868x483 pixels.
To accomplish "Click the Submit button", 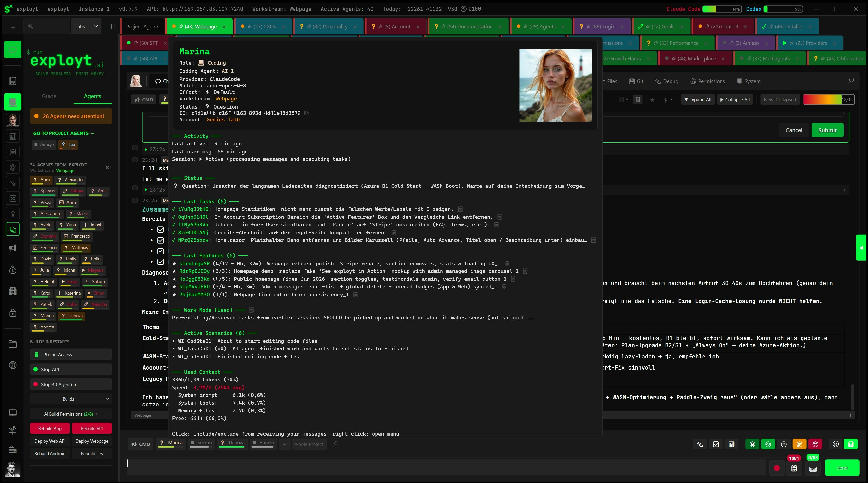I will 827,130.
